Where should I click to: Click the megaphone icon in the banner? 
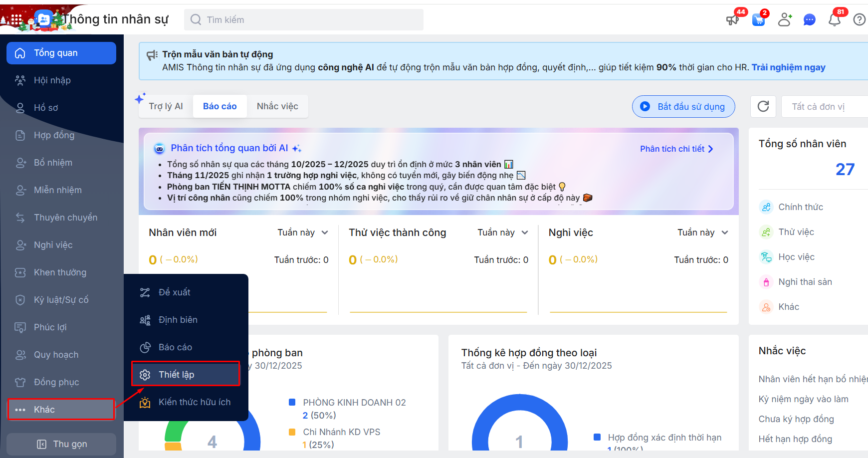click(152, 55)
